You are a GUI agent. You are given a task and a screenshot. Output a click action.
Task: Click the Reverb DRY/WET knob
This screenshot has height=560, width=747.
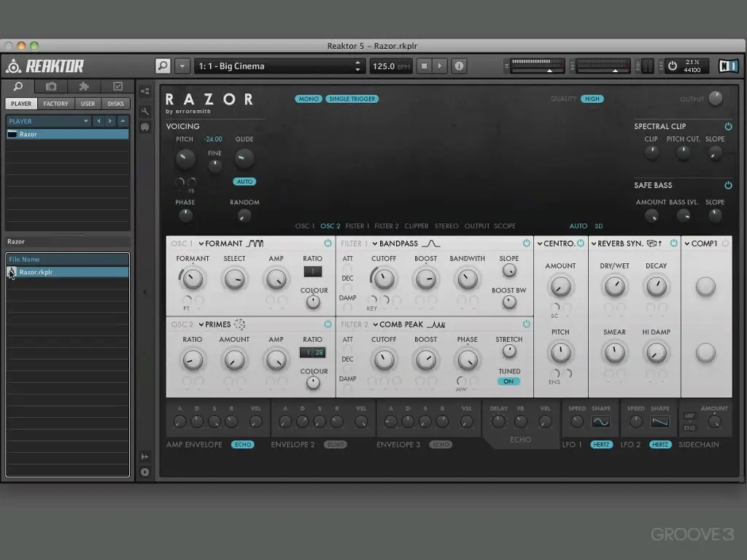point(614,287)
